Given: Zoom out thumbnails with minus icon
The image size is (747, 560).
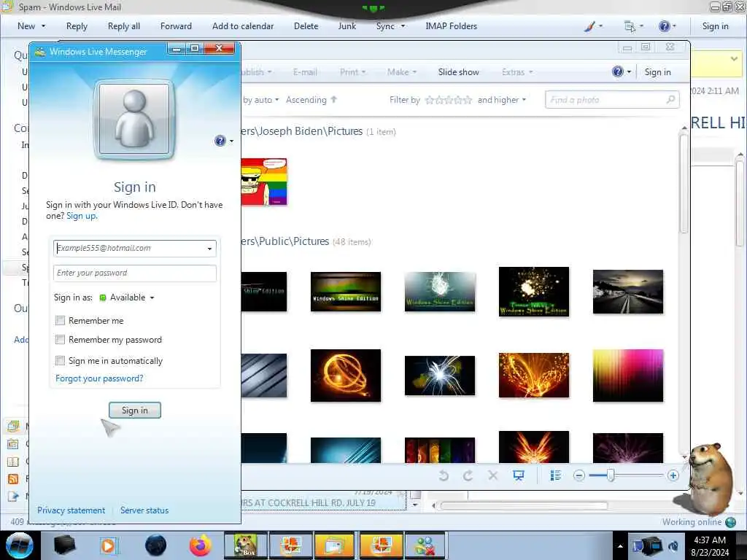Looking at the screenshot, I should (x=578, y=475).
